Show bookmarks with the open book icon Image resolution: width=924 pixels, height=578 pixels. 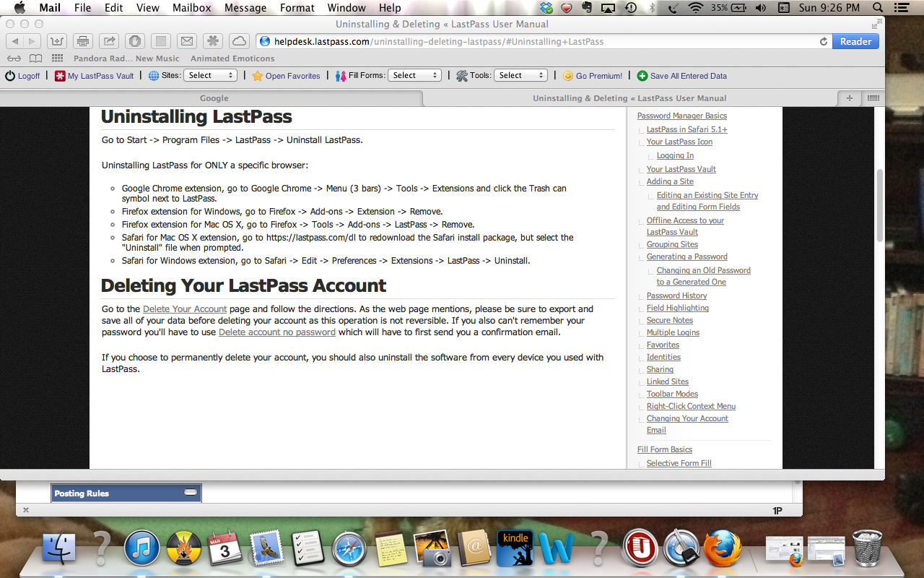tap(35, 59)
